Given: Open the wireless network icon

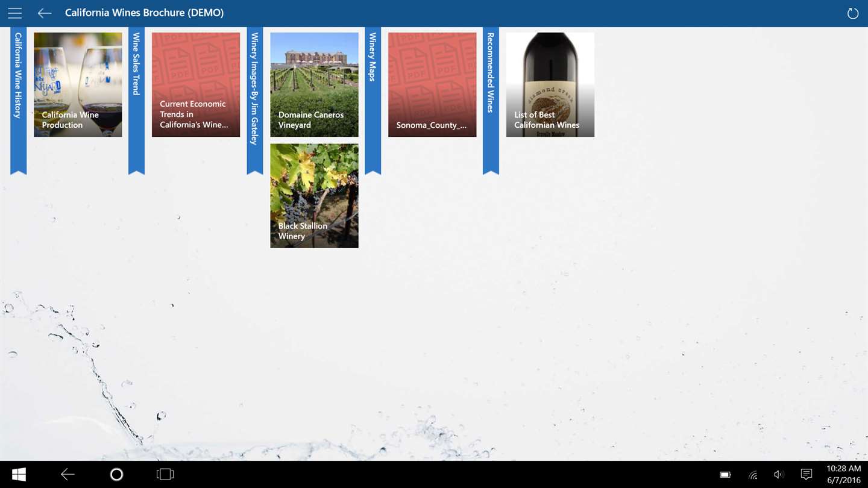Looking at the screenshot, I should [753, 475].
